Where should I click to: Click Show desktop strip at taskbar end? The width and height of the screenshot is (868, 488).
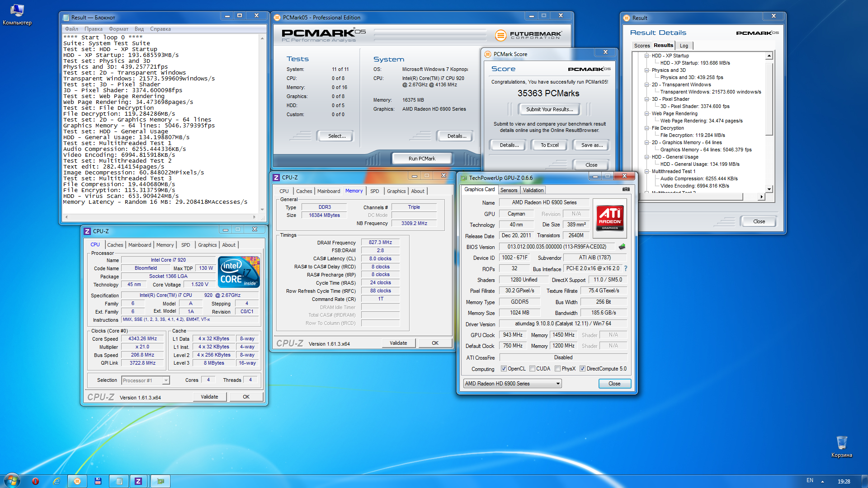pyautogui.click(x=864, y=481)
